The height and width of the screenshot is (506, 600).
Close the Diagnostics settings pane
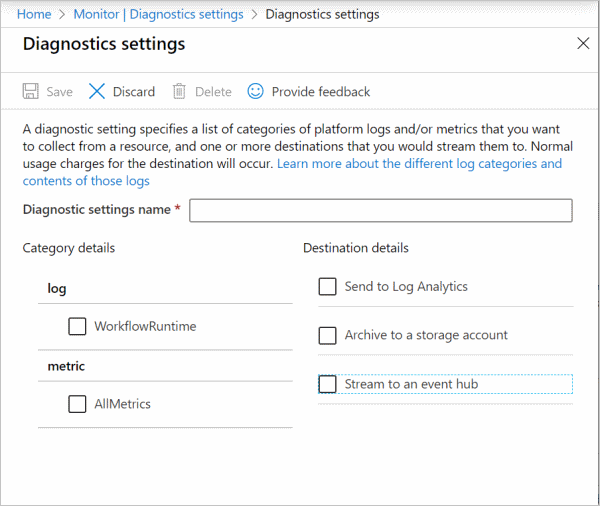tap(584, 44)
